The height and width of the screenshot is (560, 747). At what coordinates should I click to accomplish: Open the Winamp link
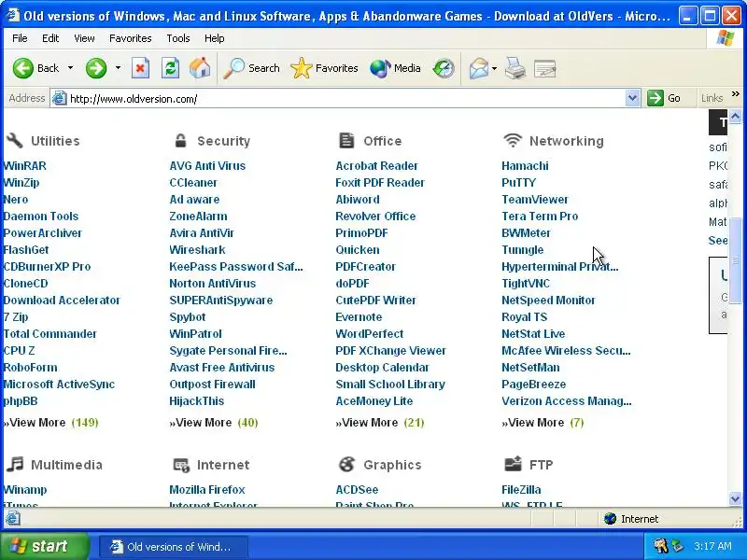(x=25, y=489)
